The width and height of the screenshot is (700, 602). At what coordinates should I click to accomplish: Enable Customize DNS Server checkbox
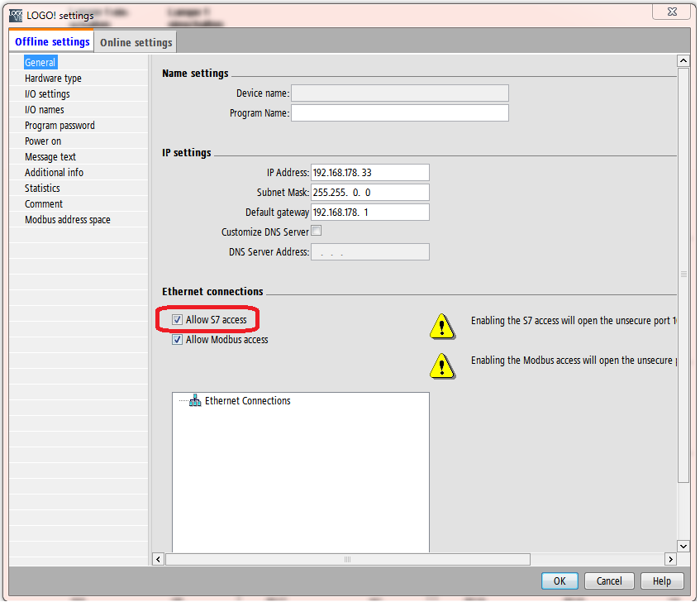click(317, 232)
